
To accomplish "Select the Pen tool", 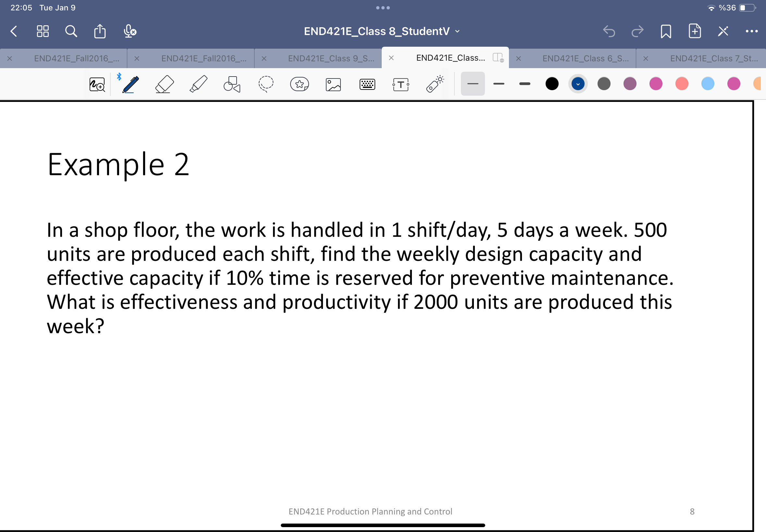I will point(130,84).
